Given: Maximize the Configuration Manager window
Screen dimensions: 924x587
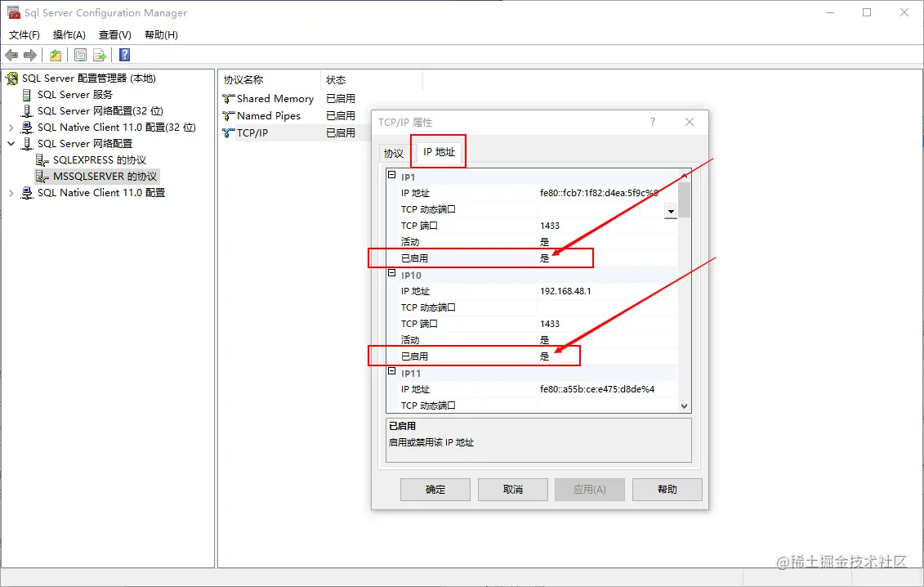Looking at the screenshot, I should (867, 12).
